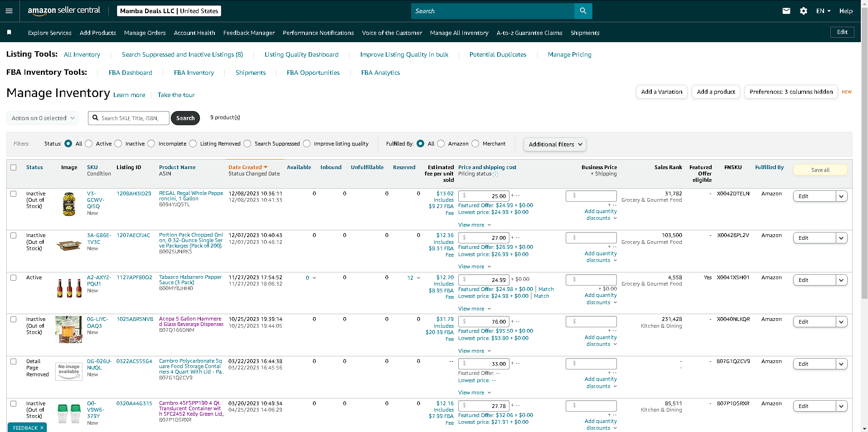This screenshot has height=432, width=868.
Task: Tick the select-all checkbox in table header
Action: pos(14,167)
